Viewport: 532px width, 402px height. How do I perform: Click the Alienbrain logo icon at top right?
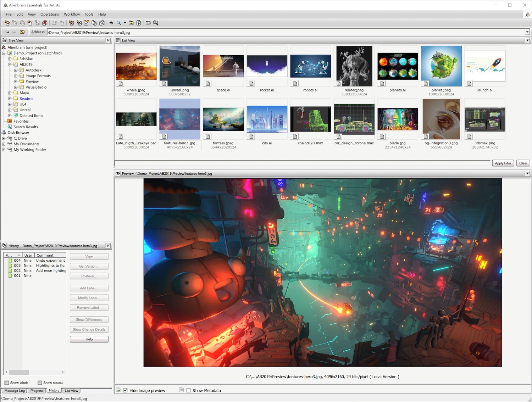pyautogui.click(x=527, y=15)
